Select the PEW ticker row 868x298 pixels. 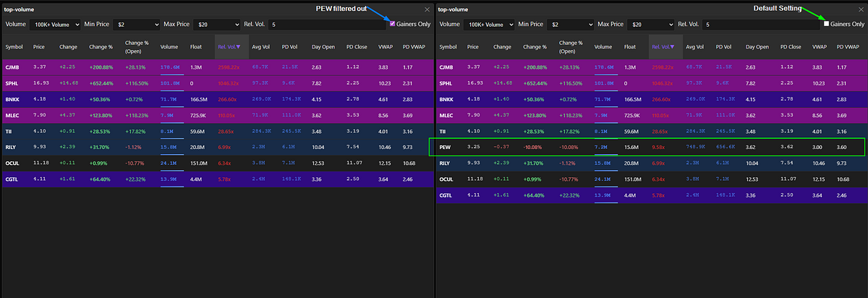448,147
